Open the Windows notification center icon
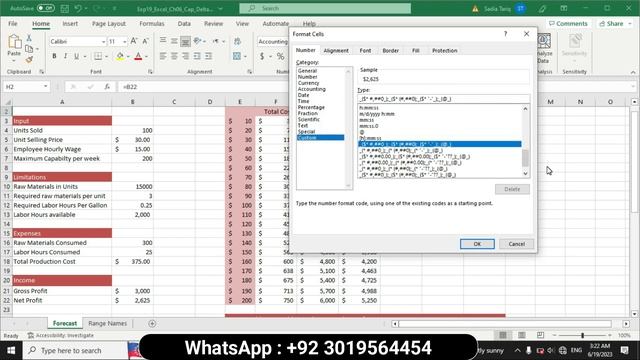The height and width of the screenshot is (360, 640). 624,350
